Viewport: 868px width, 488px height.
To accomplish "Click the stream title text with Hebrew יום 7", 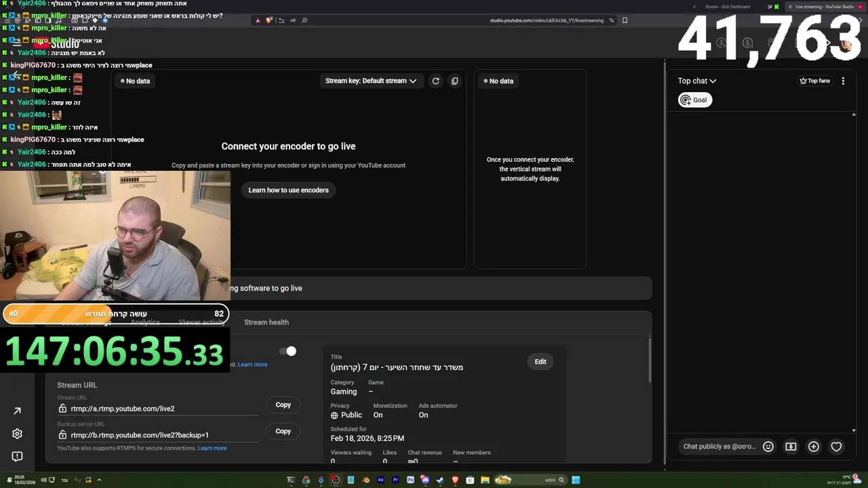I will (x=397, y=367).
